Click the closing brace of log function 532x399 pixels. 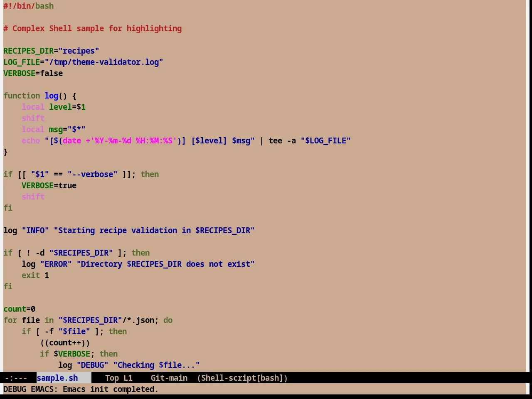[x=5, y=152]
